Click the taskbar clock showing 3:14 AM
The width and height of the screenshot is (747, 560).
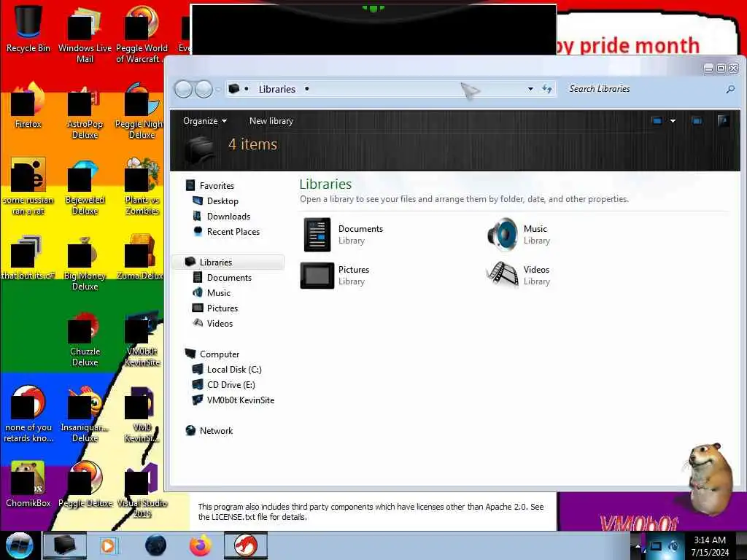(x=710, y=545)
